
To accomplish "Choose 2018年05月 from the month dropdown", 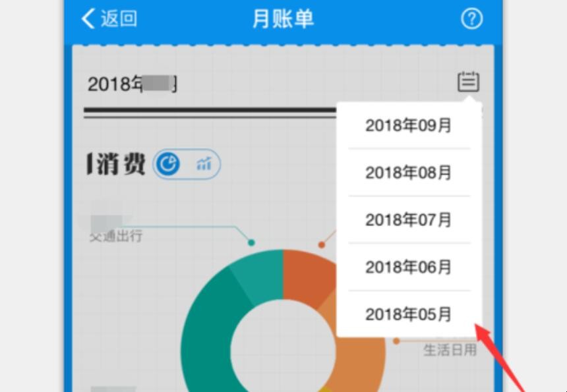I will 408,314.
